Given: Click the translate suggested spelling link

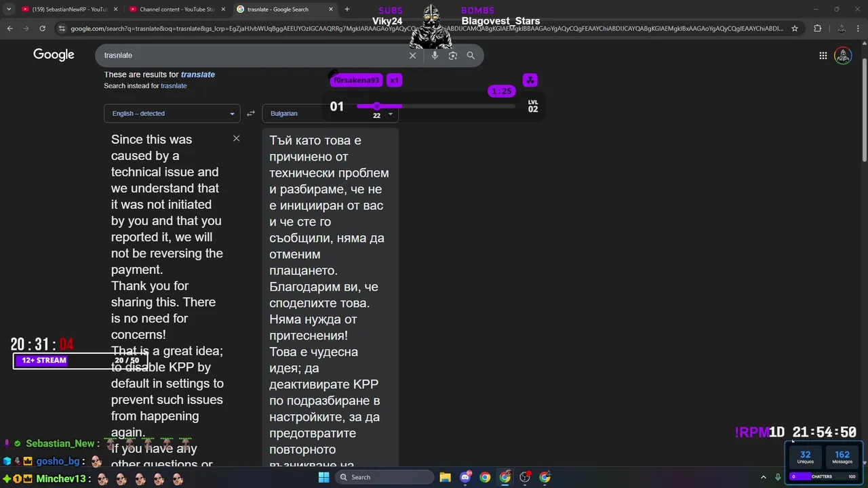Looking at the screenshot, I should click(198, 75).
